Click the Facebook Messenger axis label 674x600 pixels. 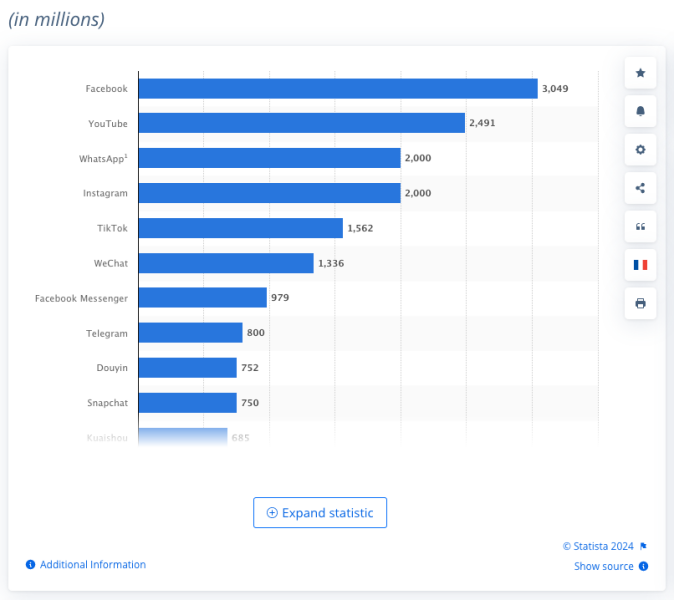pyautogui.click(x=81, y=298)
